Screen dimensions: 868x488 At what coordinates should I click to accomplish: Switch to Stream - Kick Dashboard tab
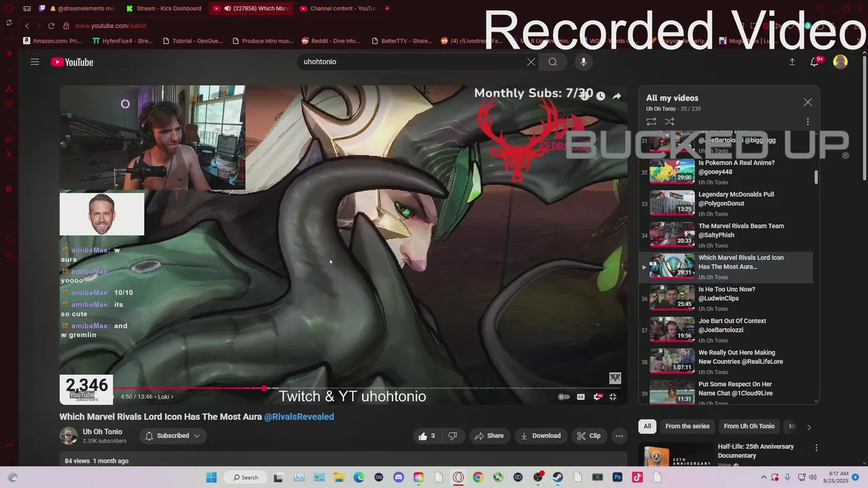(x=164, y=9)
